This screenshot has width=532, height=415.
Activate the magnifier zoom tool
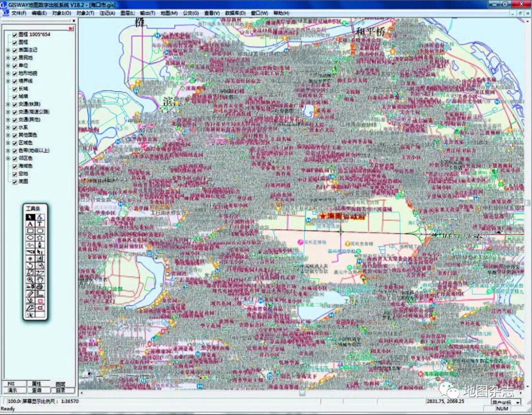coord(31,279)
